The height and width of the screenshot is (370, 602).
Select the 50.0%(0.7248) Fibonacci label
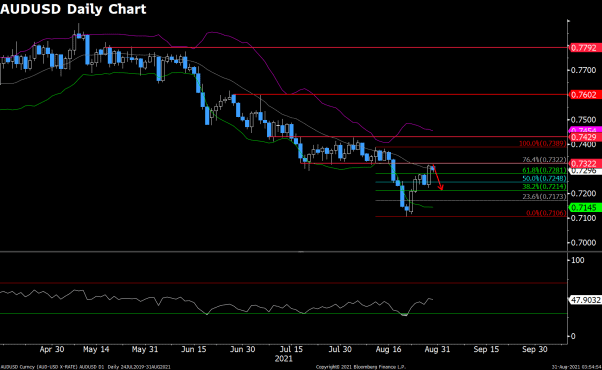544,178
